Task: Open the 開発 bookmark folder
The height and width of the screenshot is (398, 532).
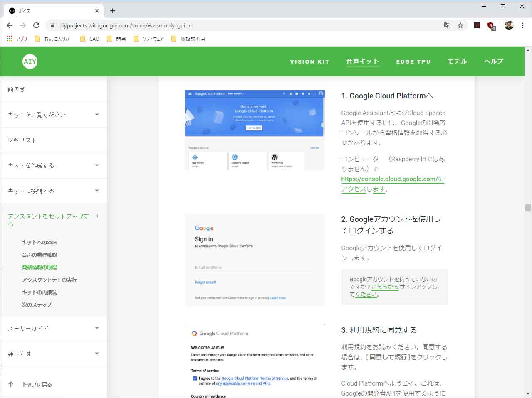Action: [x=116, y=39]
